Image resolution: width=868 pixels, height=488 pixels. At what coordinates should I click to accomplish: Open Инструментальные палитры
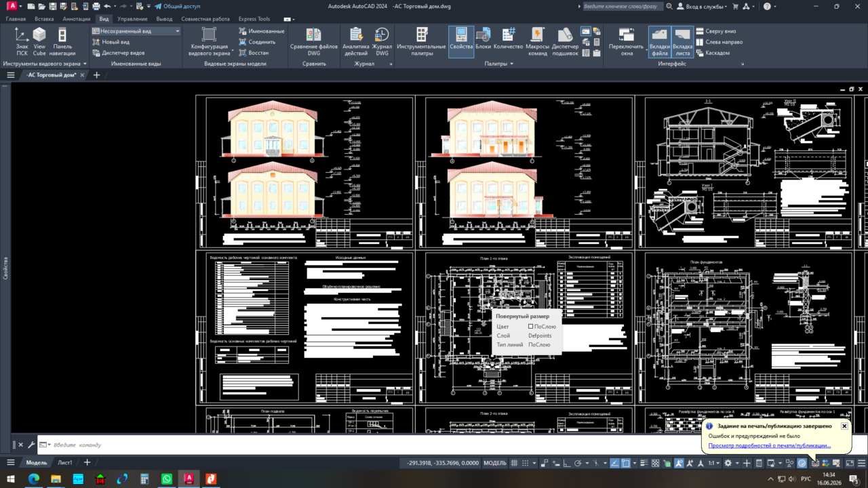click(x=422, y=42)
